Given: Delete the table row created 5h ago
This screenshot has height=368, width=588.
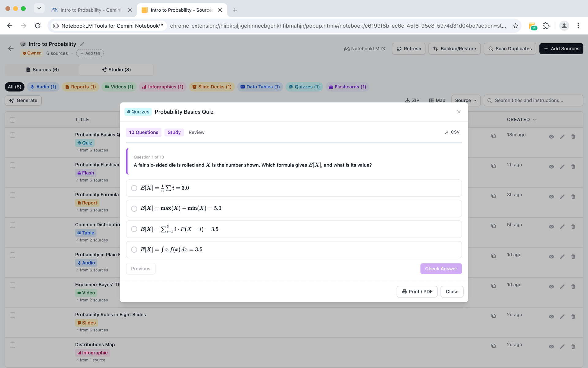Looking at the screenshot, I should coord(573,227).
